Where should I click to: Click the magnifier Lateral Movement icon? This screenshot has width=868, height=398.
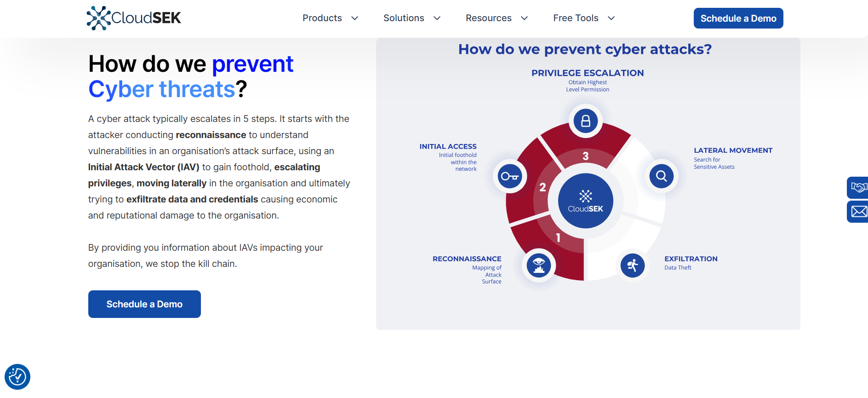click(x=661, y=176)
